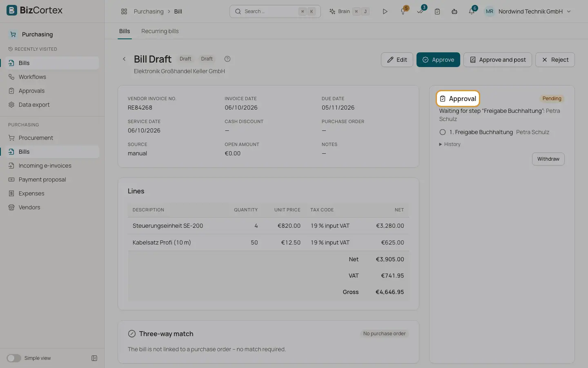
Task: Open the lightbulb suggestions icon
Action: tap(403, 11)
